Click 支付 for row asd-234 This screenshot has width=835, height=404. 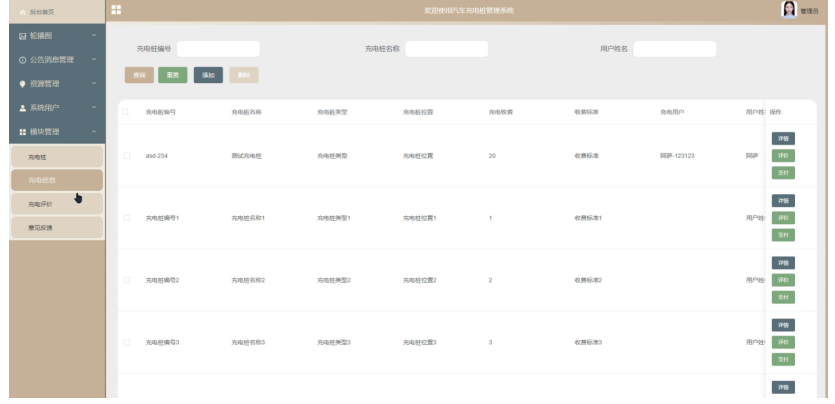(x=783, y=172)
